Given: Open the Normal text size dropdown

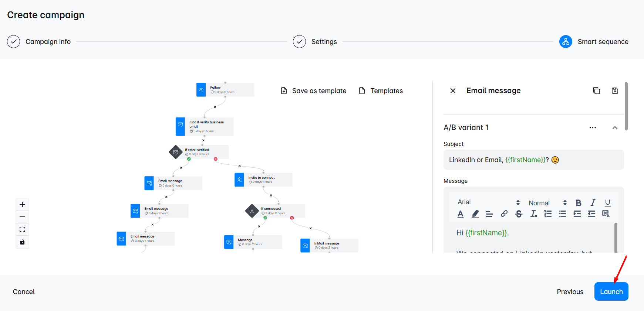Looking at the screenshot, I should click(547, 203).
